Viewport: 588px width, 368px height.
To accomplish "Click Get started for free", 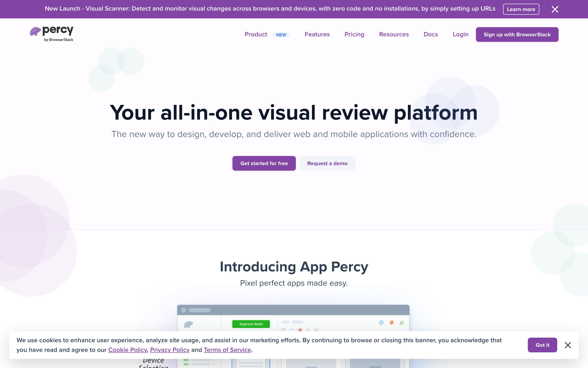I will tap(264, 163).
